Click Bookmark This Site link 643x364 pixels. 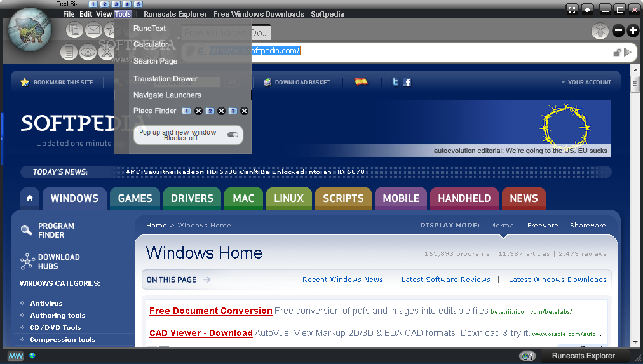[57, 83]
